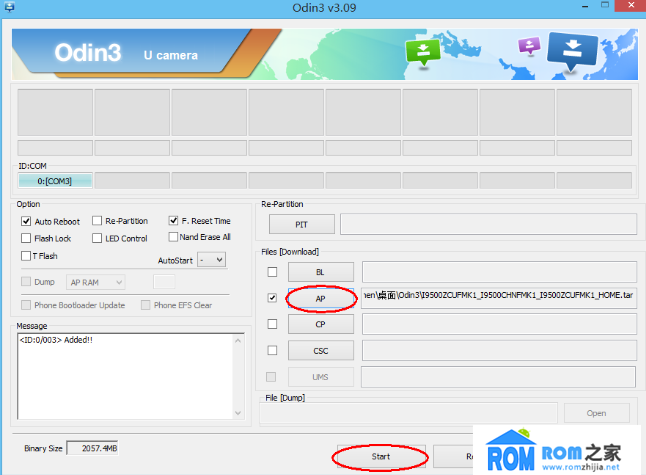Enable the Re-Partition checkbox
This screenshot has height=475, width=646.
click(x=97, y=221)
